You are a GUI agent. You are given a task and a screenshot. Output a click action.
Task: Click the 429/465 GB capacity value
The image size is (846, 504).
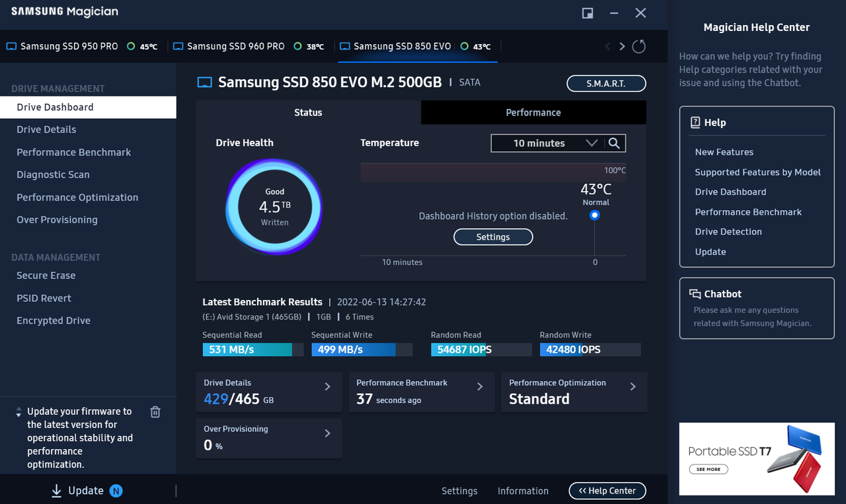[239, 399]
